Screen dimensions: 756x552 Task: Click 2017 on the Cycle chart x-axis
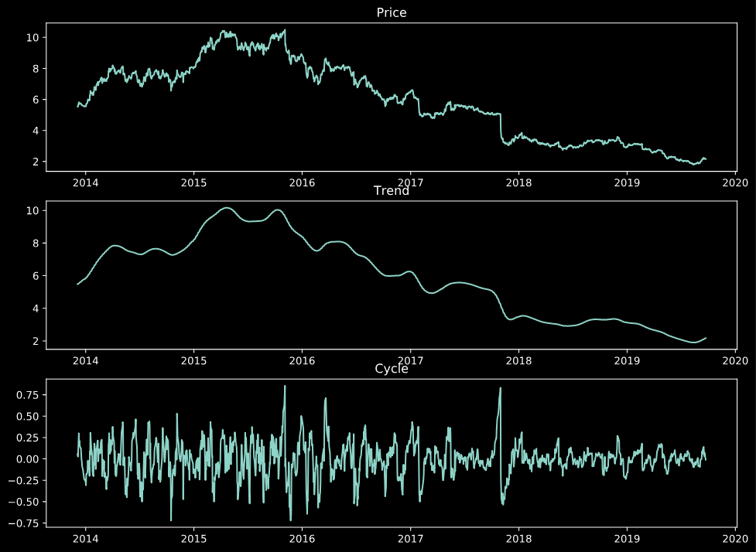click(410, 539)
